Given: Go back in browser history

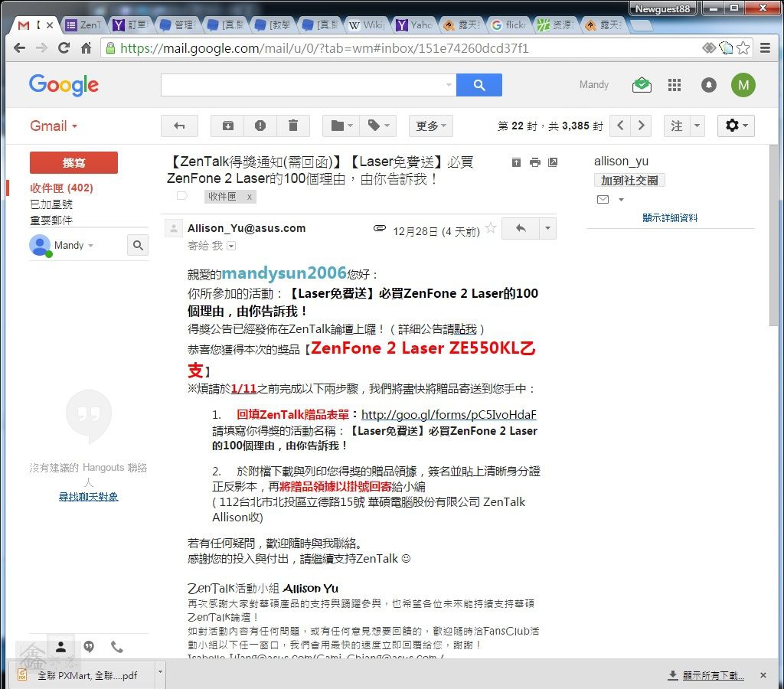Looking at the screenshot, I should pyautogui.click(x=19, y=48).
